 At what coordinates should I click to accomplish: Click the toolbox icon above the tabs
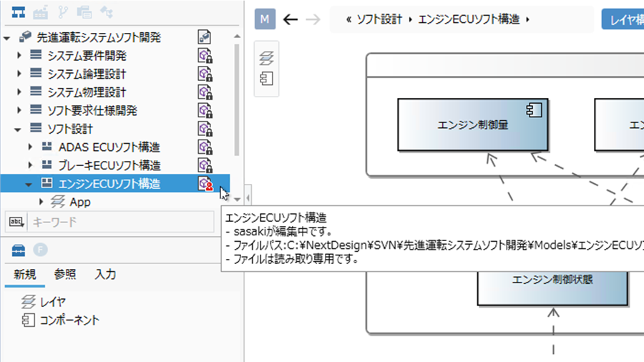[19, 250]
